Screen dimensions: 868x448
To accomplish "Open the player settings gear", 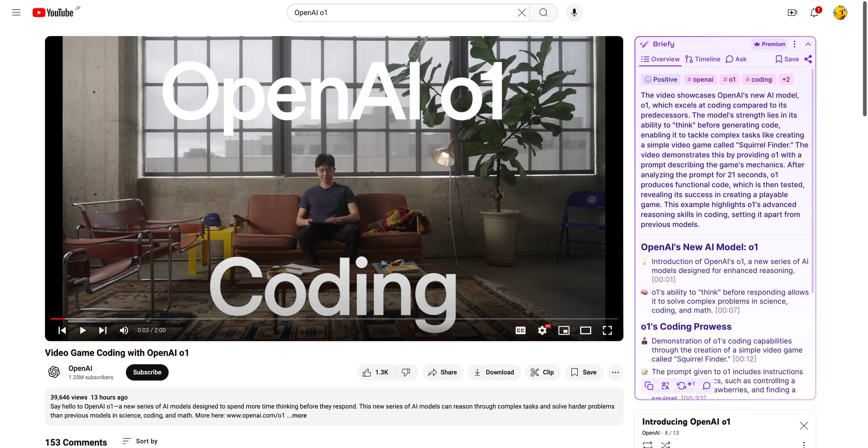I will (542, 330).
